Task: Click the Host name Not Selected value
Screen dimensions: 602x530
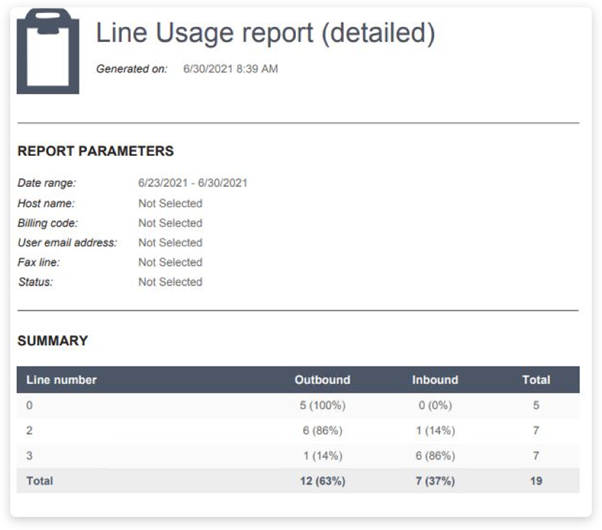Action: tap(170, 203)
